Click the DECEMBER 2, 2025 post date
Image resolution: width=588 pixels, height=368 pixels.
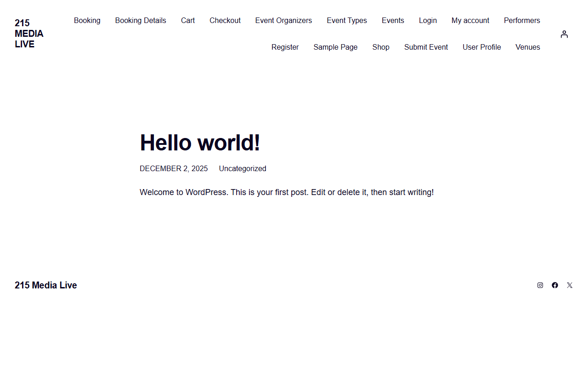pos(174,168)
